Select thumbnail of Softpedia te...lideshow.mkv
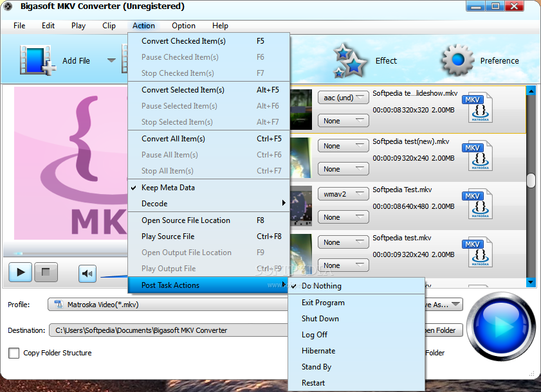The height and width of the screenshot is (392, 541). pyautogui.click(x=301, y=109)
